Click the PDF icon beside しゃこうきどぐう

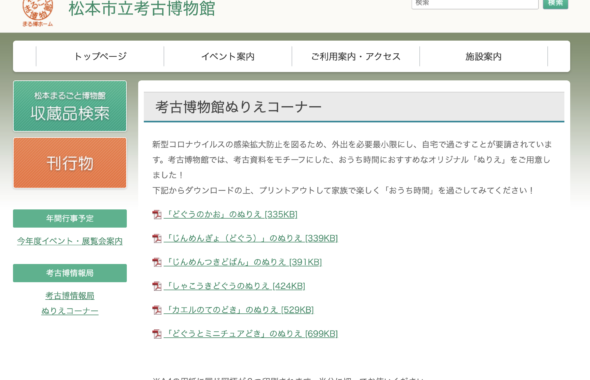157,286
